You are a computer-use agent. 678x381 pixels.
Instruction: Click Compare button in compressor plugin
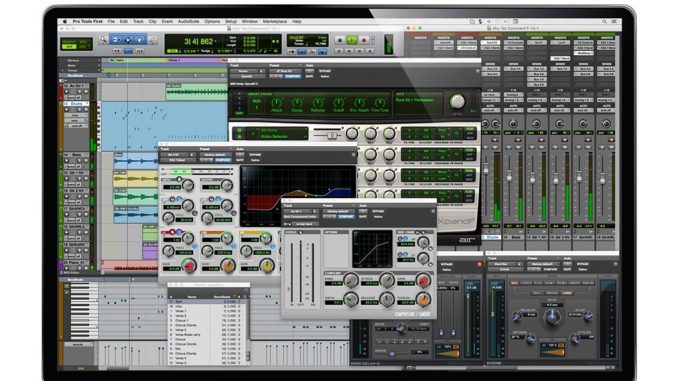(x=346, y=217)
